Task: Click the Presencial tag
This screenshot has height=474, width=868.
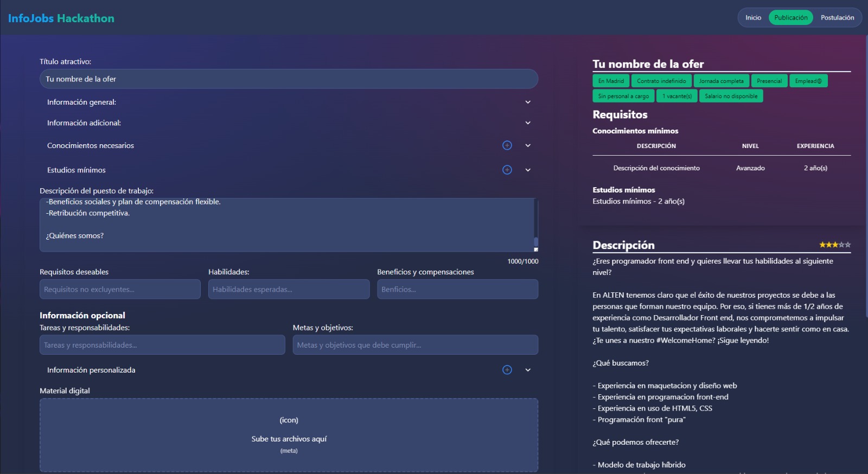Action: 769,81
